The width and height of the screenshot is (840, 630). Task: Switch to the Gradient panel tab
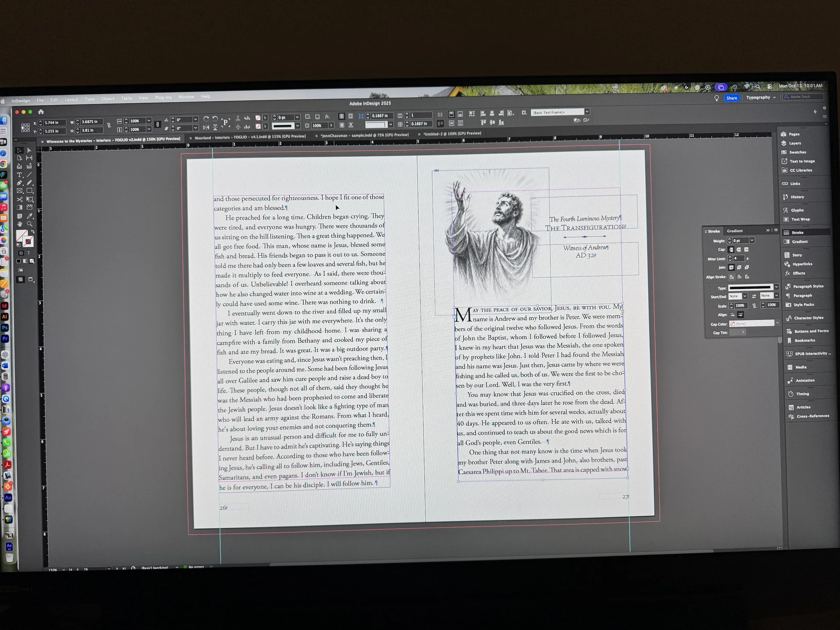(x=734, y=231)
